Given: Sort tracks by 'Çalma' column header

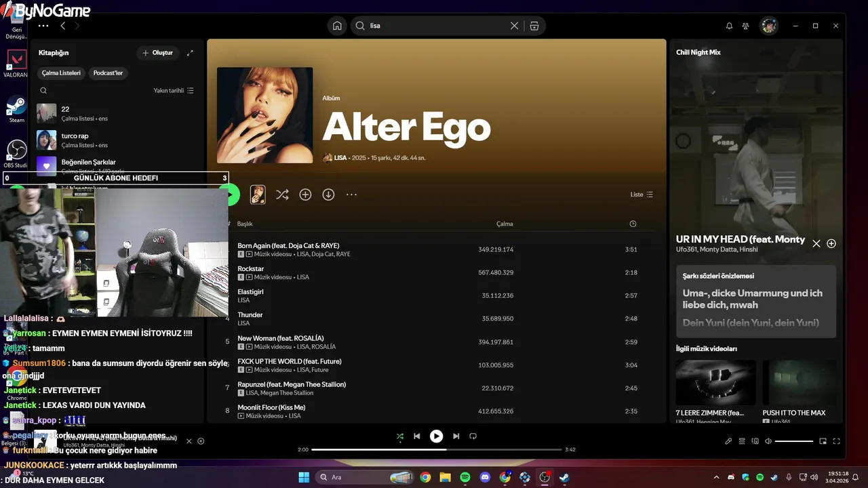Looking at the screenshot, I should pyautogui.click(x=505, y=224).
